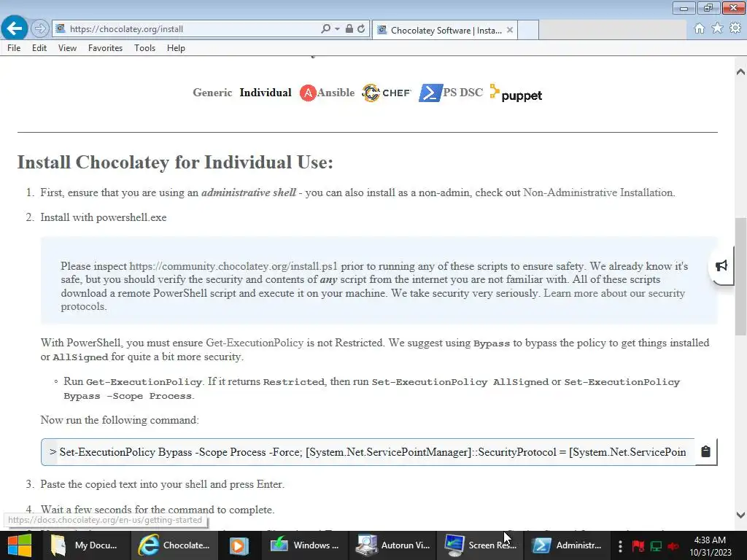Viewport: 747px width, 560px height.
Task: Switch to the Screen Resolution taskbar item
Action: [480, 545]
